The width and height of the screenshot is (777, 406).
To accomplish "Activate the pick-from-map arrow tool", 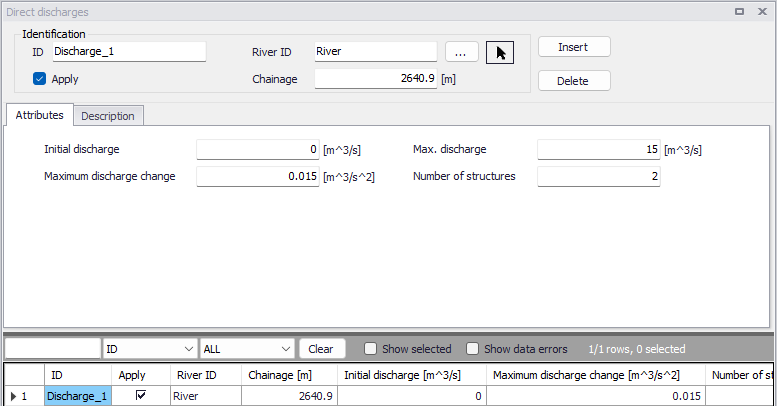I will tap(500, 53).
